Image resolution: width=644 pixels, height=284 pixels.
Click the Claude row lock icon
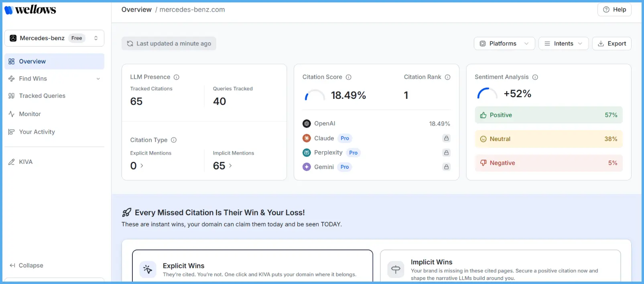click(x=446, y=138)
